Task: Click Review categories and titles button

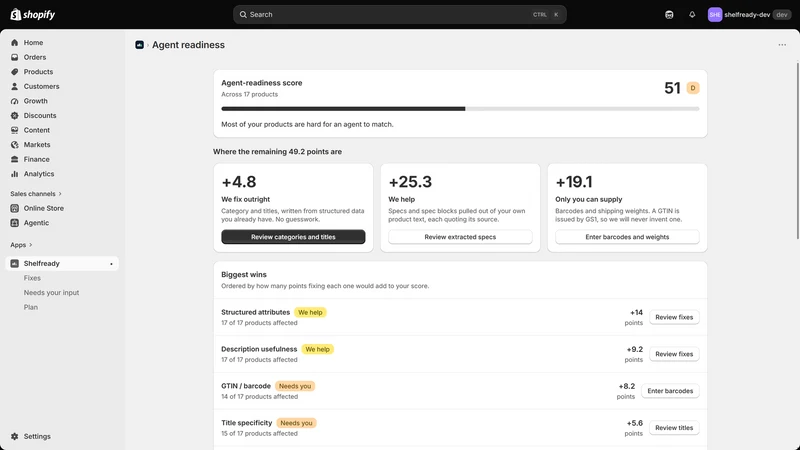Action: (293, 237)
